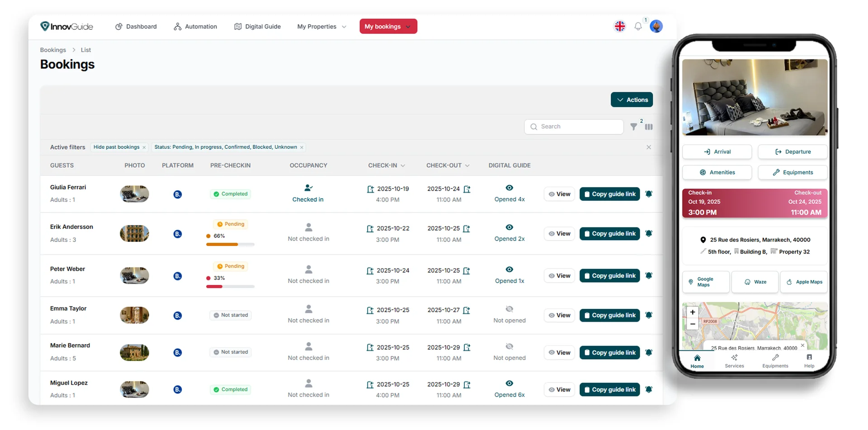Click the filter funnel icon near search
This screenshot has height=430, width=868.
click(634, 127)
